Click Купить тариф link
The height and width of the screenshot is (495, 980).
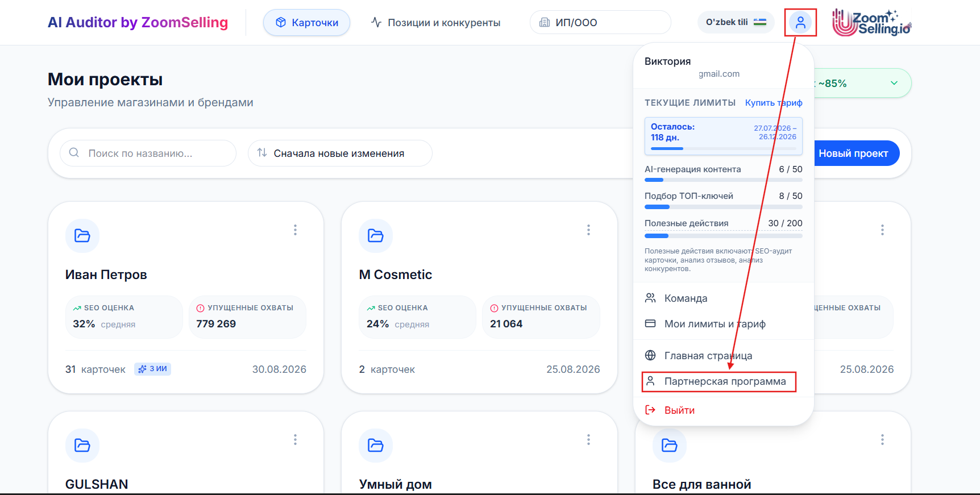click(774, 103)
